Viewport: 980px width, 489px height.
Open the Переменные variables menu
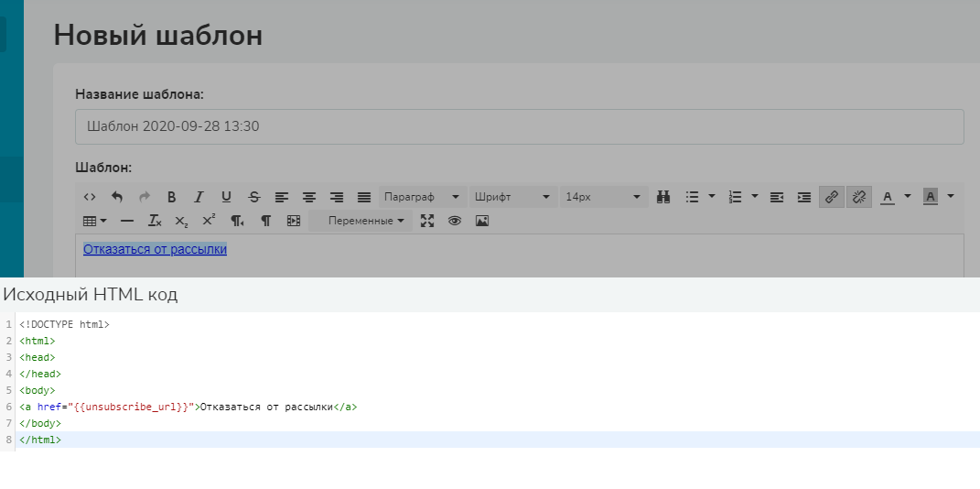pos(366,221)
